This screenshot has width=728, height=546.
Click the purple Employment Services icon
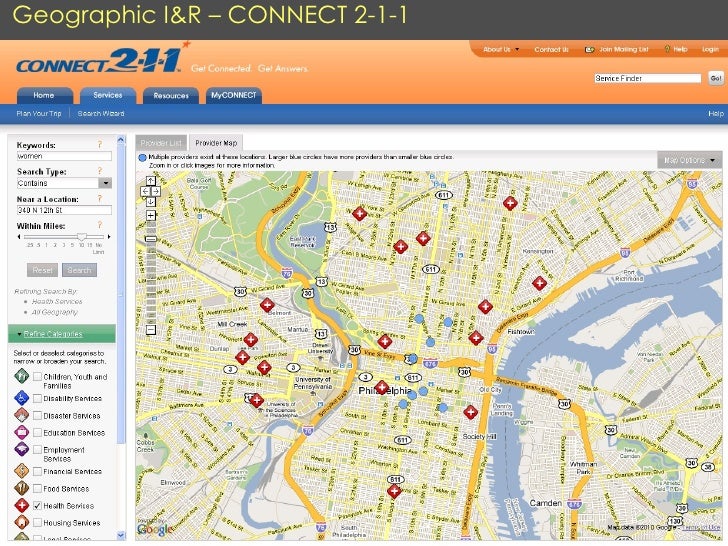point(21,449)
